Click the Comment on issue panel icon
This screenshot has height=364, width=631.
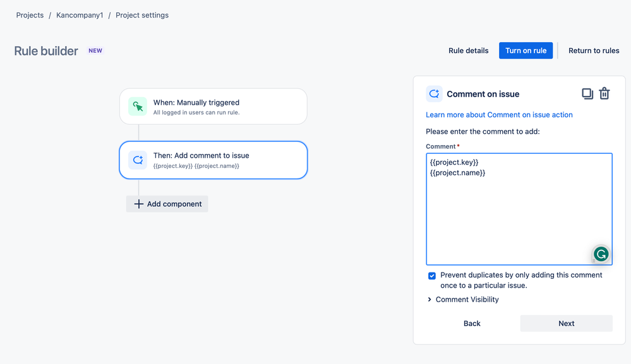pyautogui.click(x=434, y=94)
